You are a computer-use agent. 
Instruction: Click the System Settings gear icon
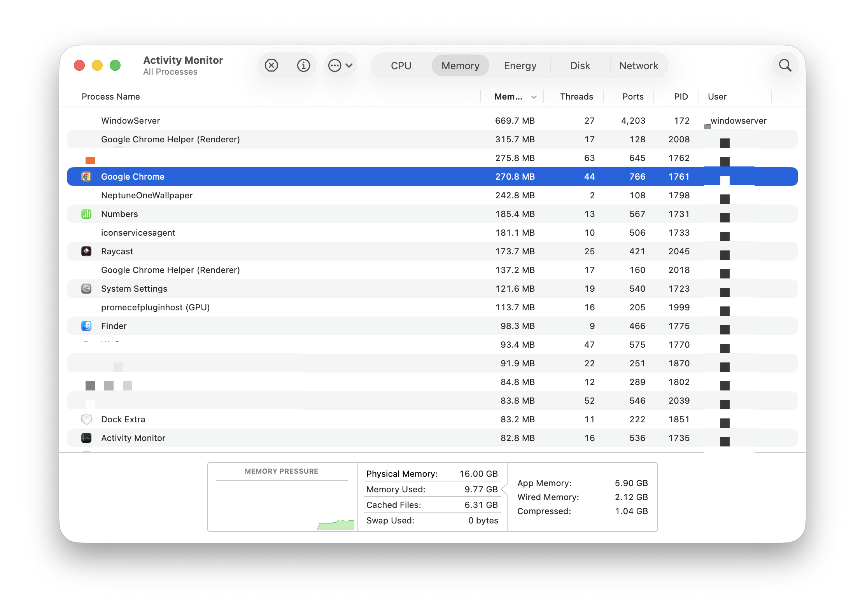pyautogui.click(x=86, y=289)
